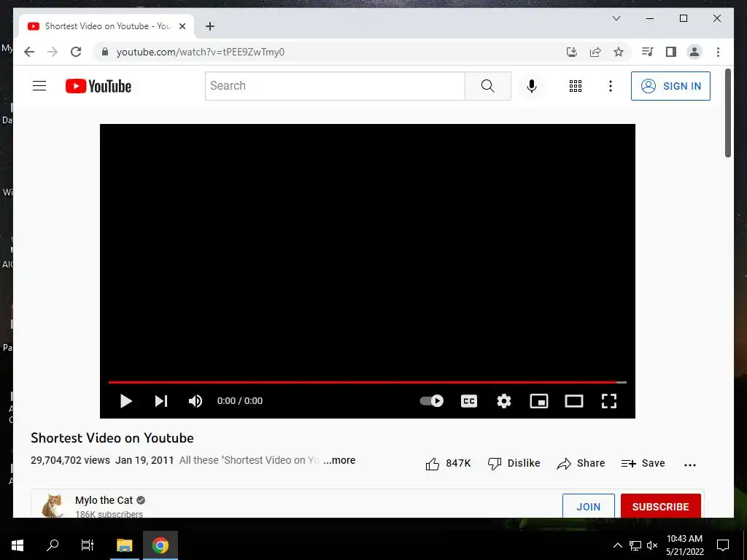Screen dimensions: 747x560
Task: Click the address bar URL
Action: [x=201, y=52]
